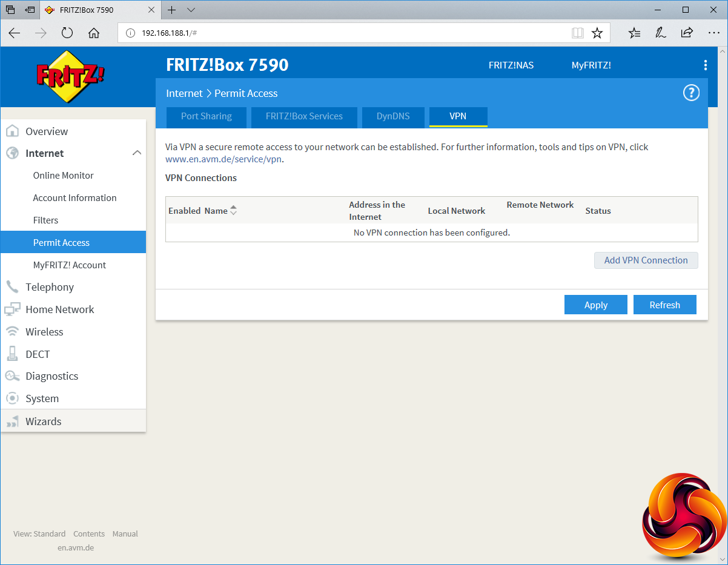The height and width of the screenshot is (565, 728).
Task: Open MyFRITZ! from header
Action: (591, 65)
